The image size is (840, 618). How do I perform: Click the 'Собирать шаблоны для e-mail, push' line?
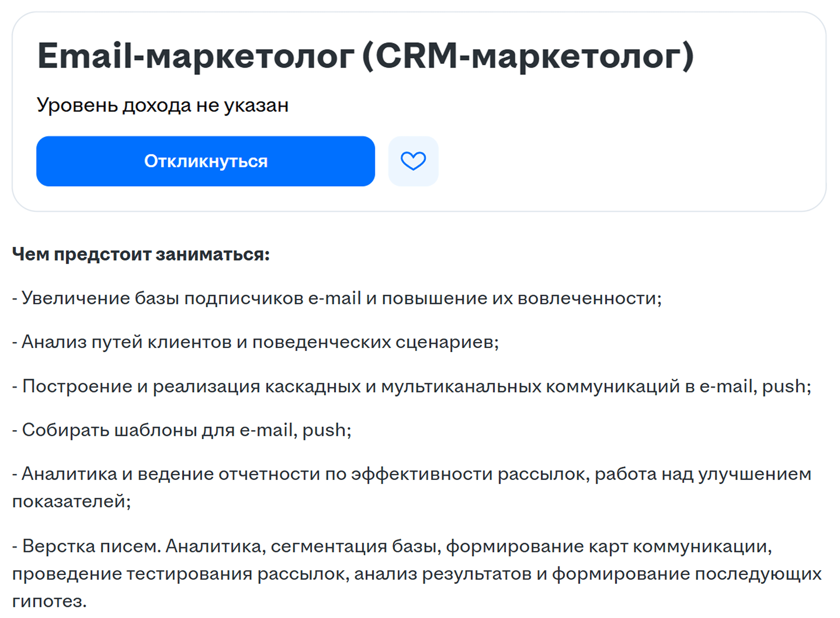coord(182,430)
